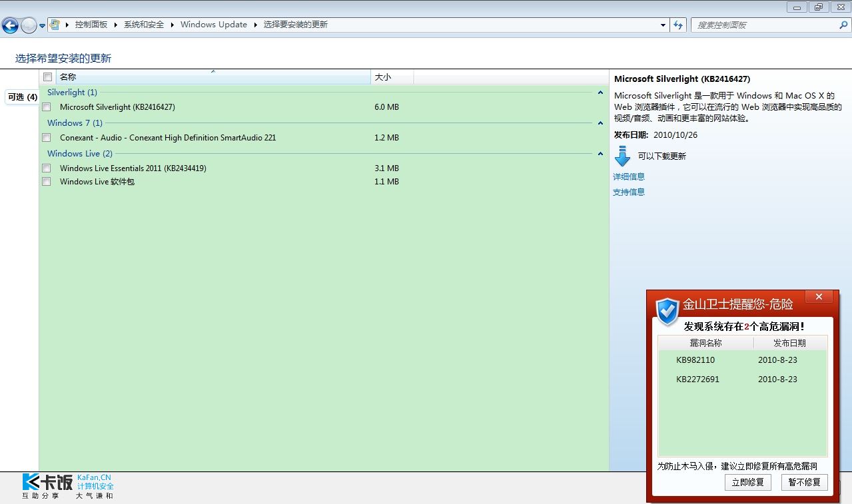Screen dimensions: 852x504
Task: Collapse the Windows 7 (1) group
Action: click(600, 123)
